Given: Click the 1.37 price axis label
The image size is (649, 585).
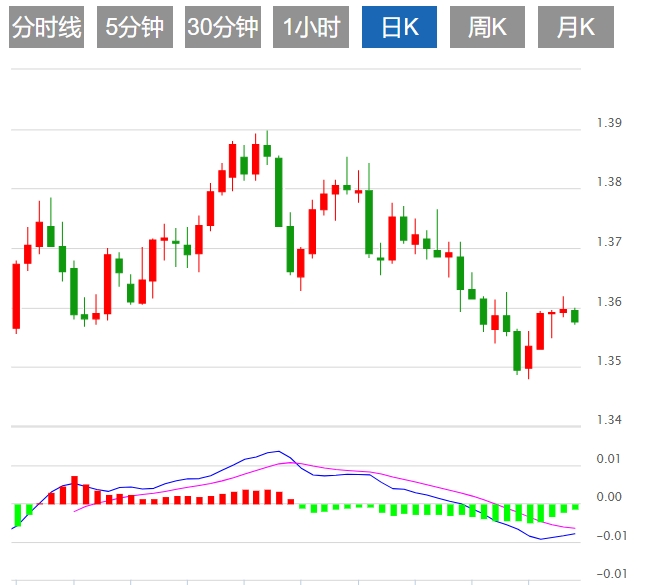Looking at the screenshot, I should coord(609,241).
